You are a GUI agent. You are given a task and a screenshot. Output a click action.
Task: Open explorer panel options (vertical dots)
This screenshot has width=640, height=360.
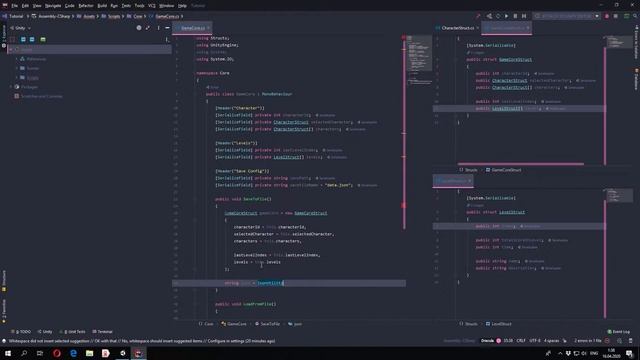(x=158, y=28)
